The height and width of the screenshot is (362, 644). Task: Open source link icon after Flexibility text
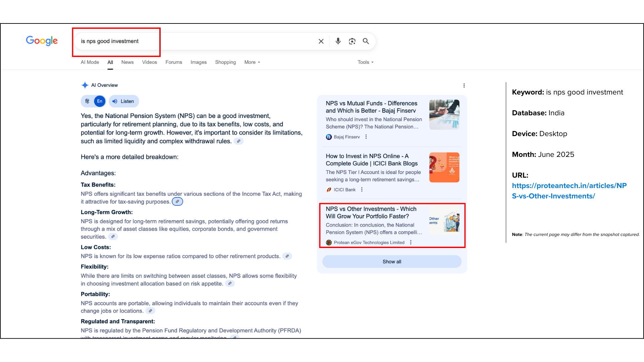(230, 284)
